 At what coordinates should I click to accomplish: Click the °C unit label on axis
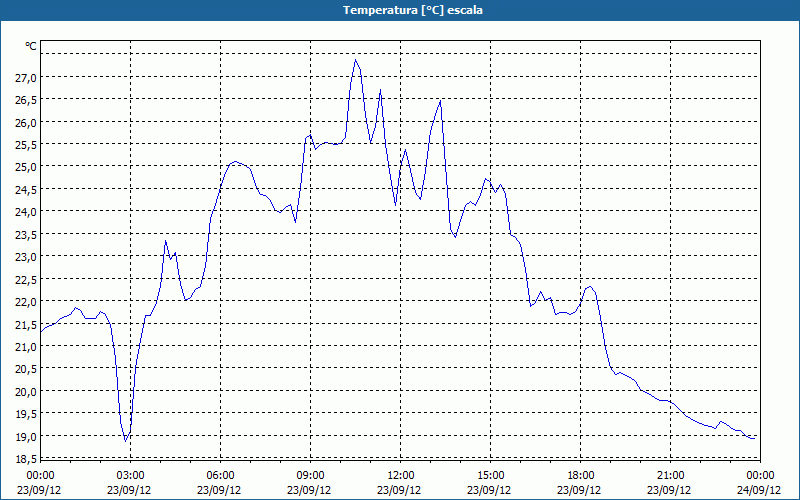[x=31, y=46]
